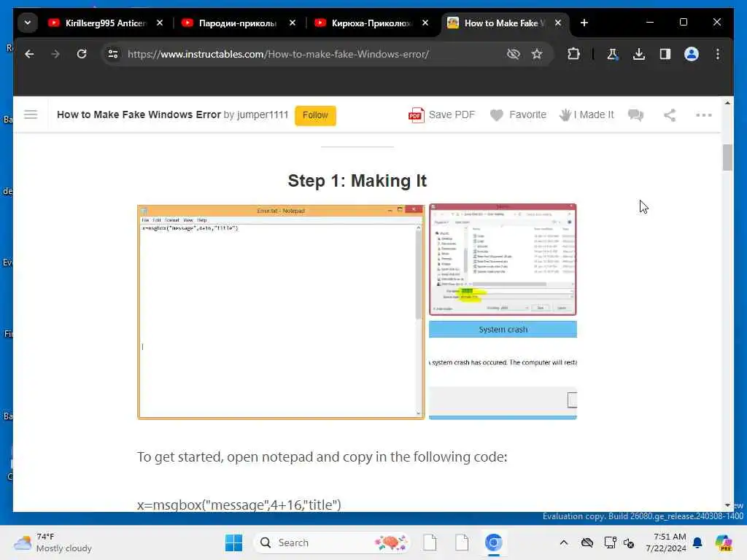Open the tab search dropdown arrow

tap(28, 23)
